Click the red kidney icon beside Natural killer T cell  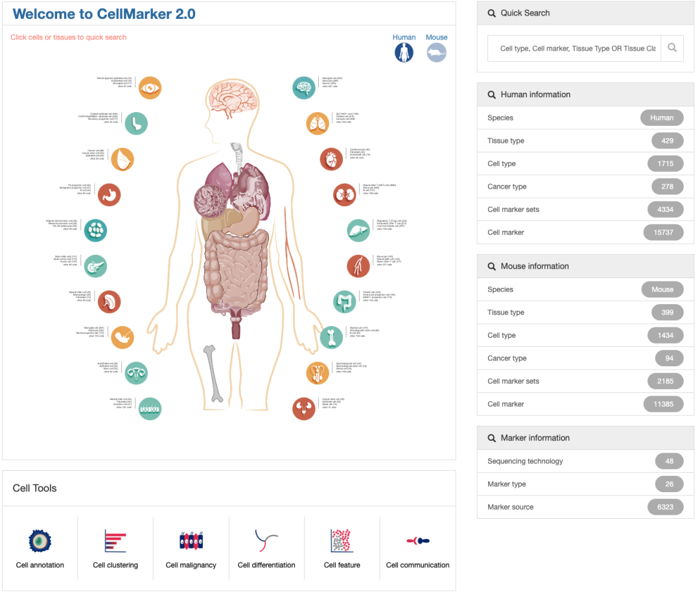(345, 195)
